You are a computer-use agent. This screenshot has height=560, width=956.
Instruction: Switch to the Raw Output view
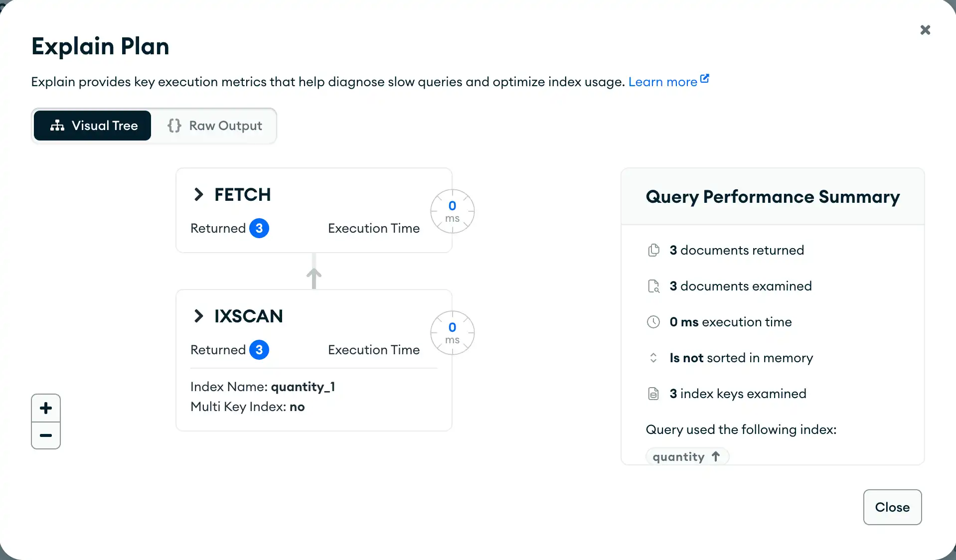coord(214,126)
